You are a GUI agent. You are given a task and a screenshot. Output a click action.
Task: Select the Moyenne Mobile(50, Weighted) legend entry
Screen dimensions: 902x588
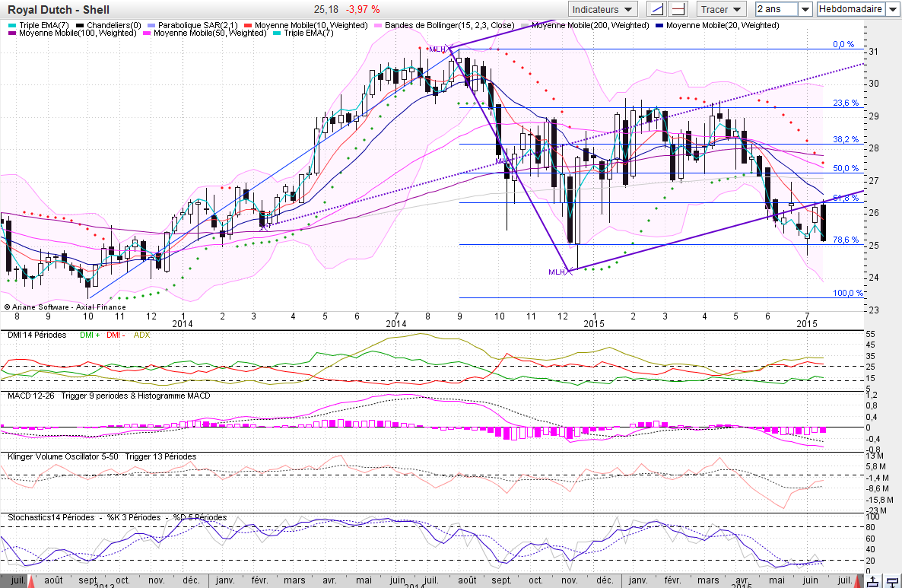(x=205, y=33)
